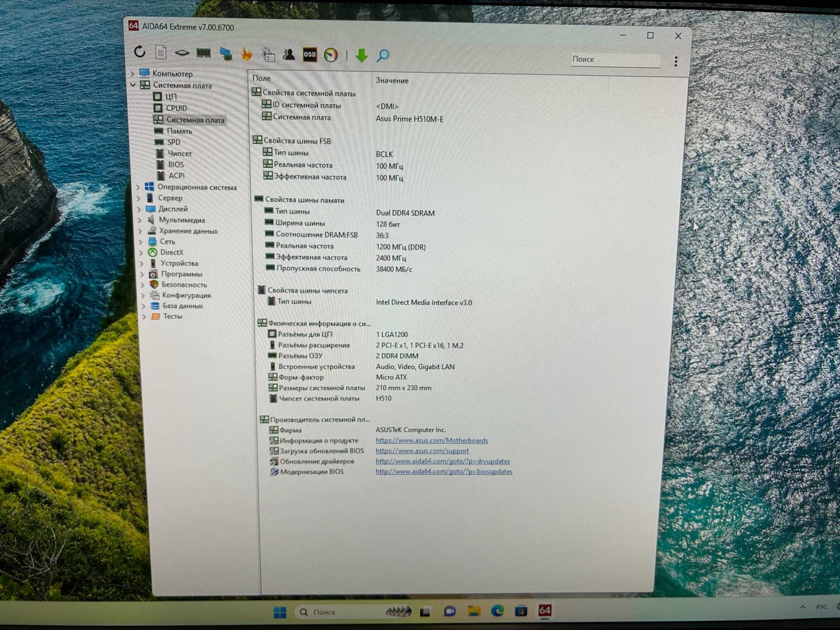Click the motherboard chip toolbar icon

pos(182,53)
